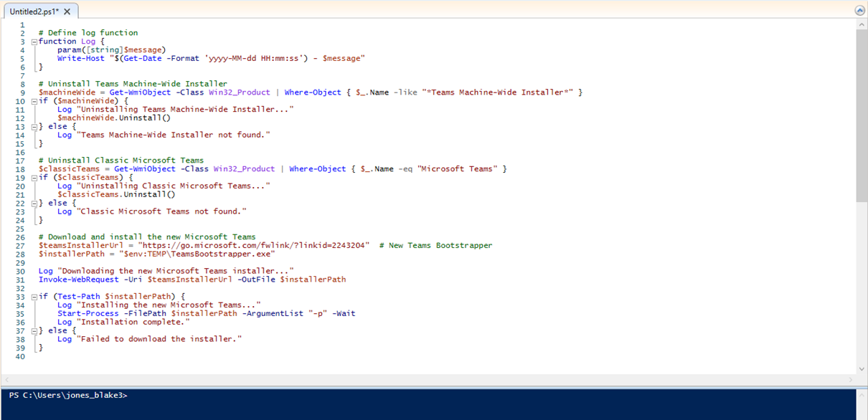Click the circular chevron to restore the toolbar

859,10
